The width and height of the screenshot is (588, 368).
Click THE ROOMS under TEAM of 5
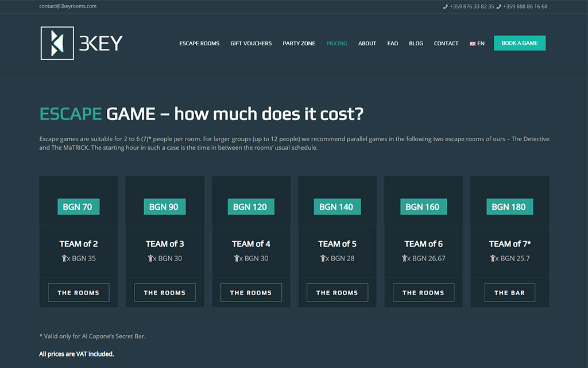point(337,292)
